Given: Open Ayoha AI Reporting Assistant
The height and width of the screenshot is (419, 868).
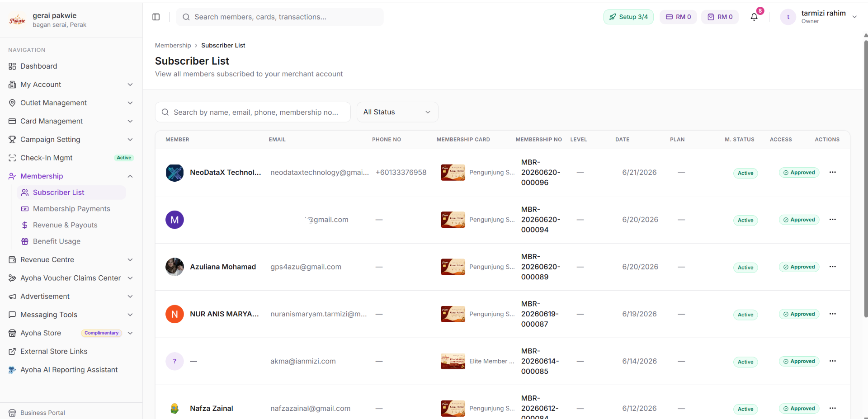Looking at the screenshot, I should (x=71, y=370).
